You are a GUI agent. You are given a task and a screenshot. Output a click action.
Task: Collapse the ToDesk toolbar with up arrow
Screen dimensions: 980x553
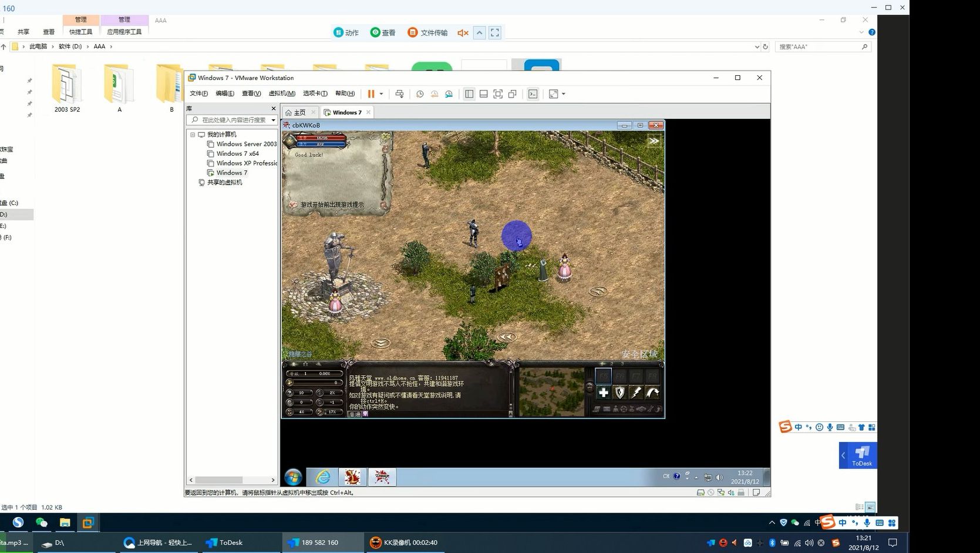coord(480,33)
